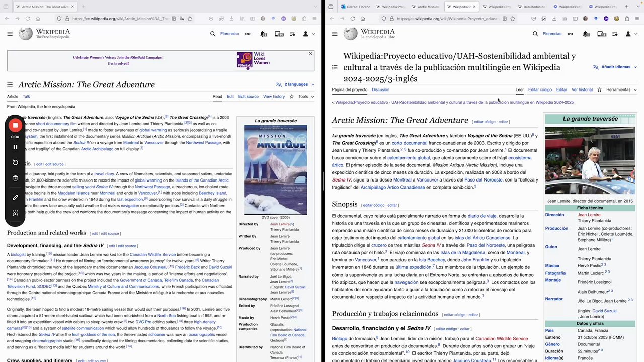644x362 pixels.
Task: Open the search icon on Spanish Wikipedia
Action: click(x=535, y=34)
